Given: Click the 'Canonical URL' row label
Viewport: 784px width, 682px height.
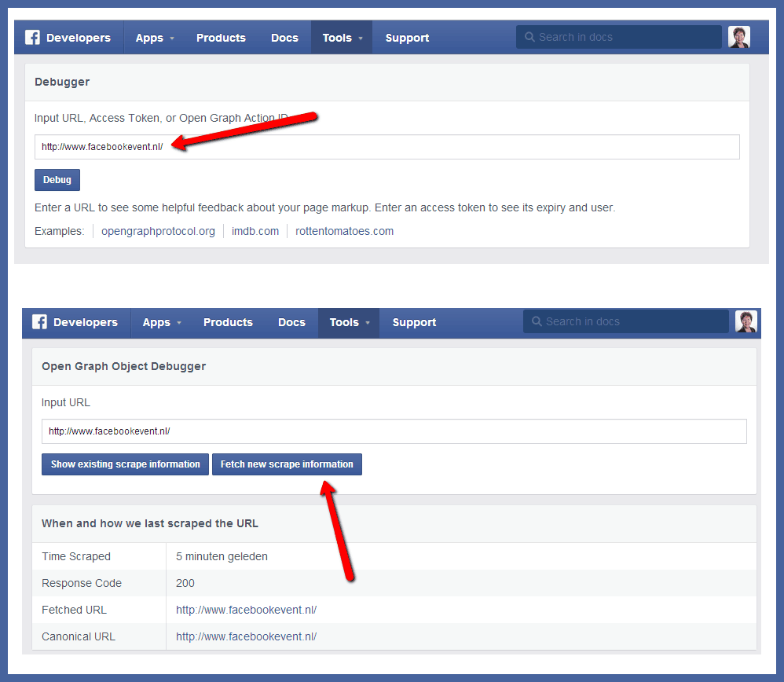Looking at the screenshot, I should point(79,636).
